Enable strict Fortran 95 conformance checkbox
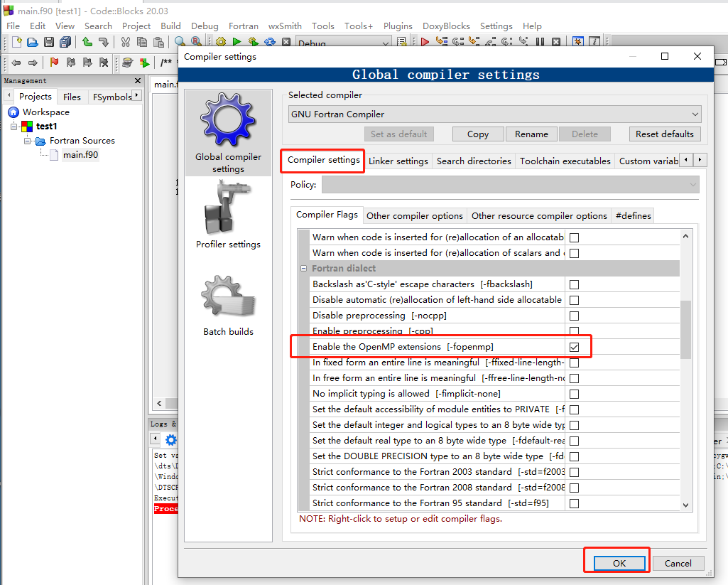The width and height of the screenshot is (728, 585). pyautogui.click(x=574, y=503)
